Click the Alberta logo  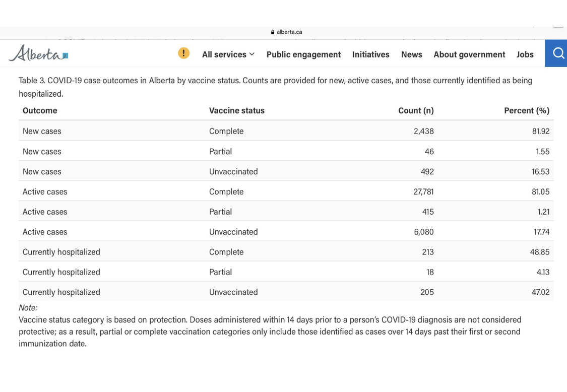click(x=38, y=53)
